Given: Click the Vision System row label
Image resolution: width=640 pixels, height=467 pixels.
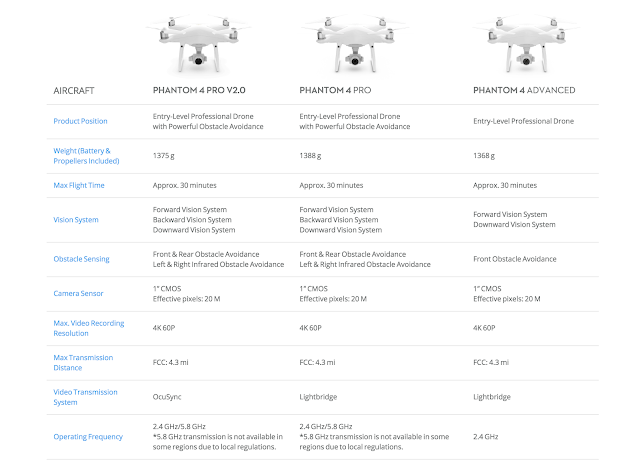Looking at the screenshot, I should coord(76,220).
